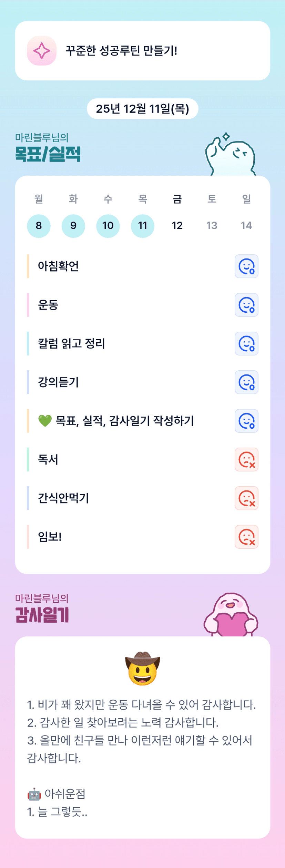285x868 pixels.
Task: Click the 목표, 실적, 감사일기 작성하기 goal
Action: click(x=125, y=421)
